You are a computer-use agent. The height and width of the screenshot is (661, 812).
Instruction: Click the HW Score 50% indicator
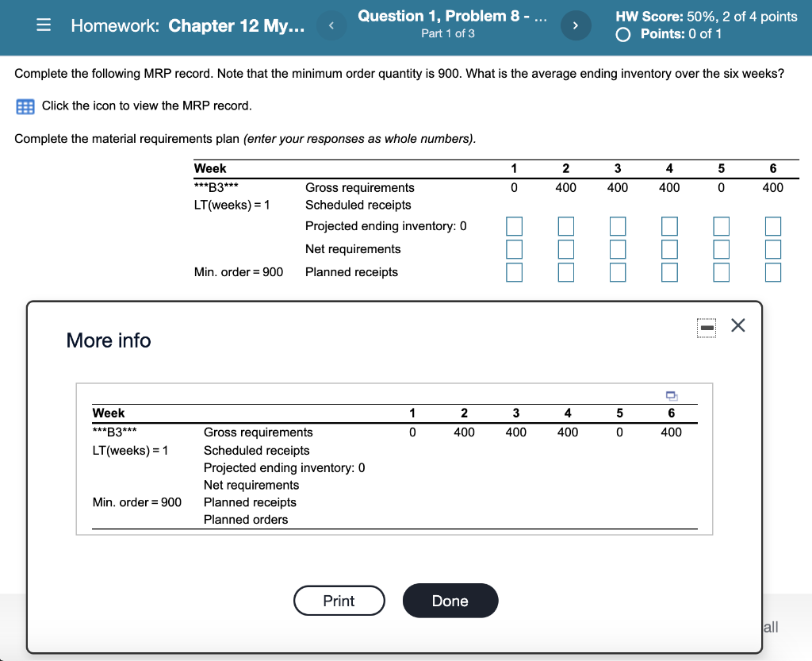(x=704, y=16)
